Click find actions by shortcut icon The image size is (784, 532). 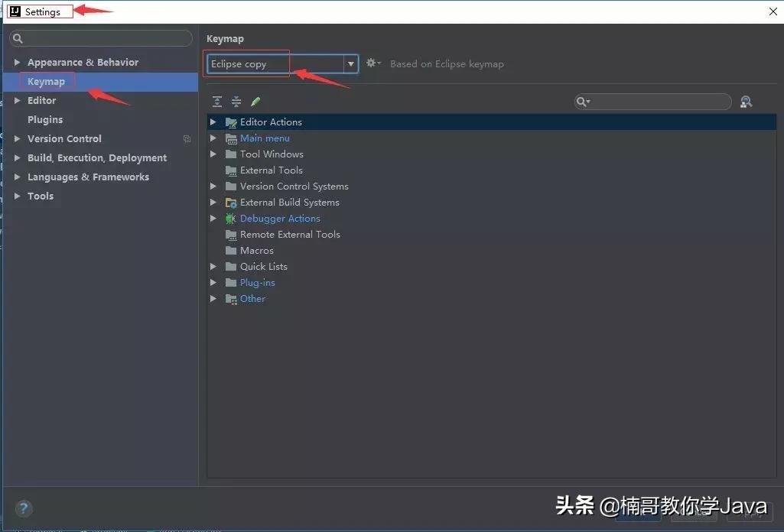(x=746, y=101)
